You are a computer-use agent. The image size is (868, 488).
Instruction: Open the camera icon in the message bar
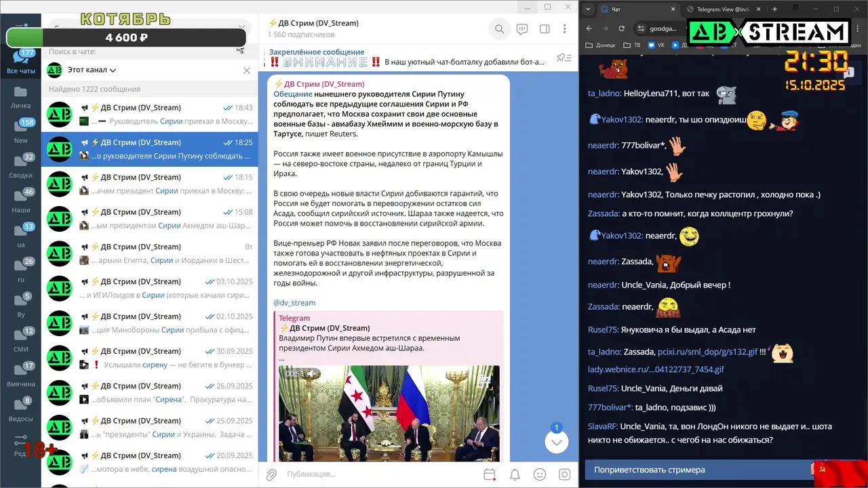564,474
